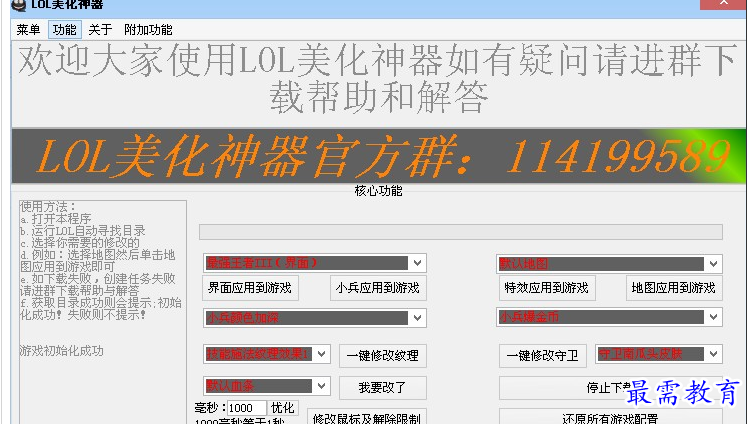The width and height of the screenshot is (748, 424).
Task: Click the 毫秒 input field showing 1000
Action: (247, 408)
